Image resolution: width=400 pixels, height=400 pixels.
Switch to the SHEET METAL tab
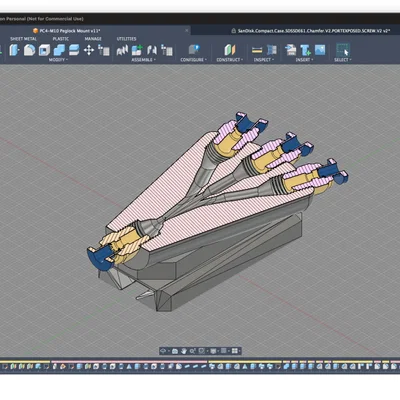click(x=23, y=39)
